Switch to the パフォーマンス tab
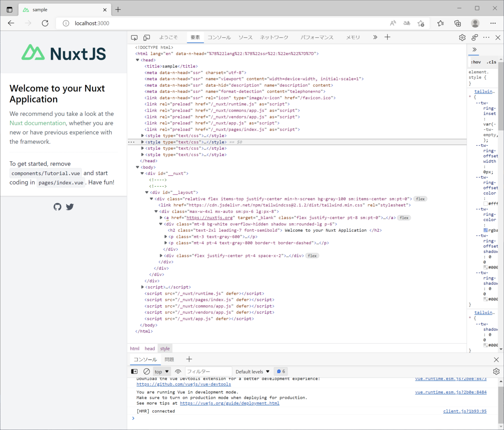Screen dimensions: 504x430 point(317,37)
